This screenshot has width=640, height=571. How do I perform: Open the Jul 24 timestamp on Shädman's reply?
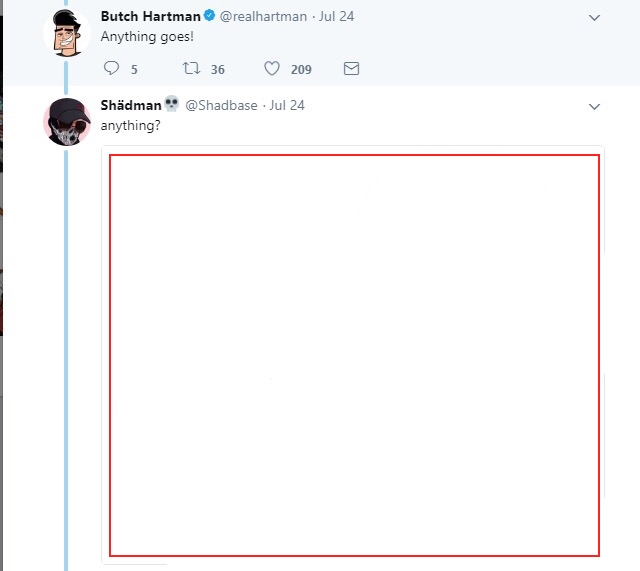pyautogui.click(x=287, y=104)
